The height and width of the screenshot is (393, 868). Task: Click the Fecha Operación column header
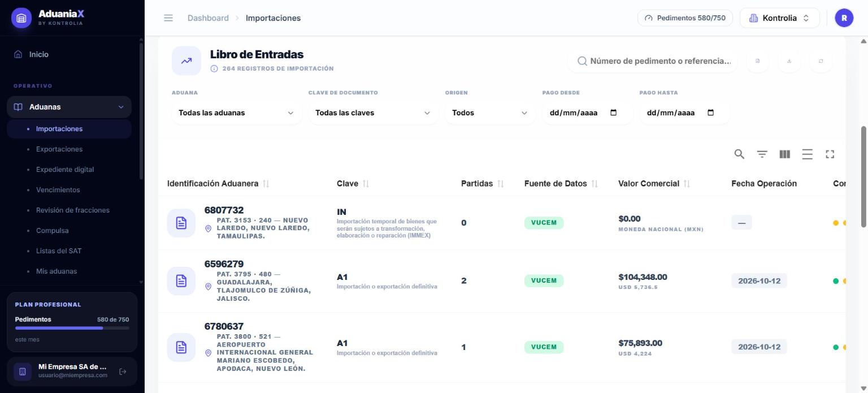point(764,184)
